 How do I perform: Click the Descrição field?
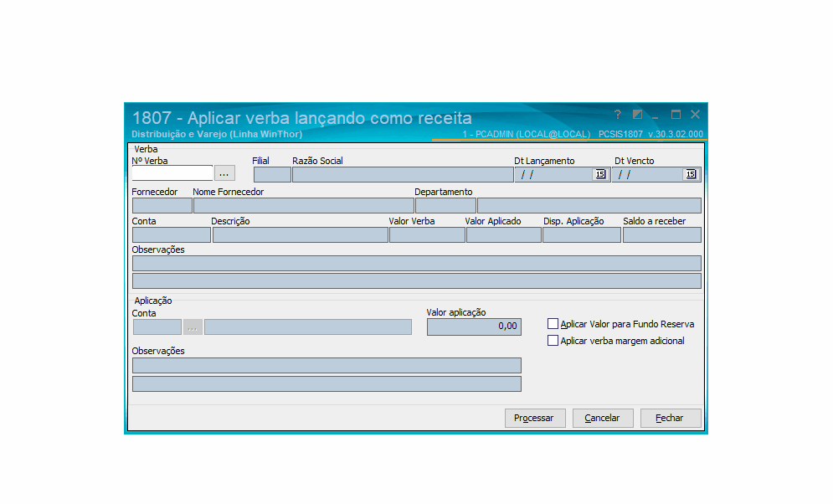pos(301,234)
